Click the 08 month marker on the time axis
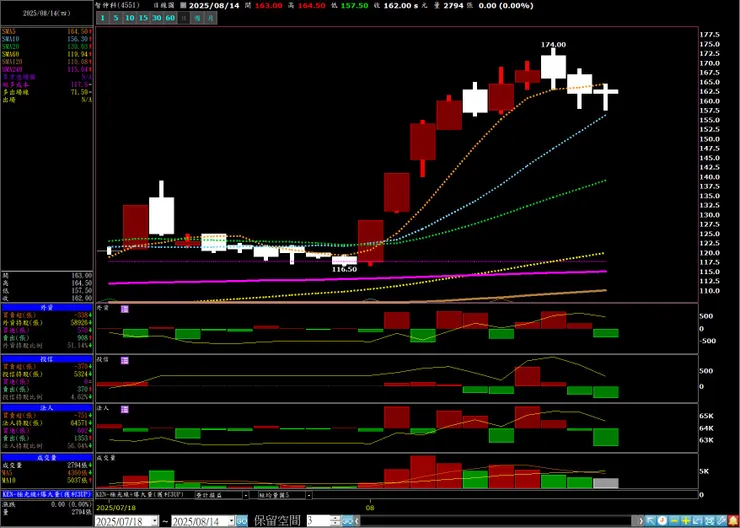Viewport: 740px width, 528px height. tap(370, 507)
